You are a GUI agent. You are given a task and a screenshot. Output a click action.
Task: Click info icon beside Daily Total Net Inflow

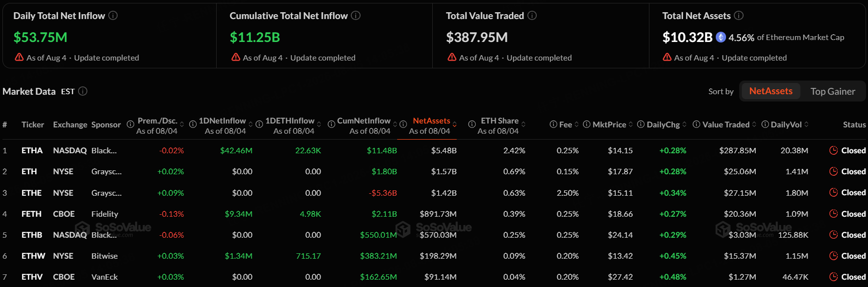pyautogui.click(x=113, y=16)
